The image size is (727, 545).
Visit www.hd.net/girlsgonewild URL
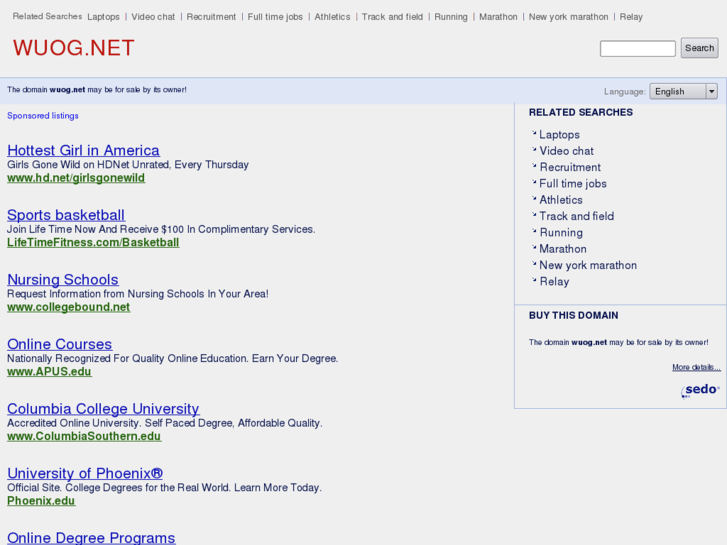point(76,178)
